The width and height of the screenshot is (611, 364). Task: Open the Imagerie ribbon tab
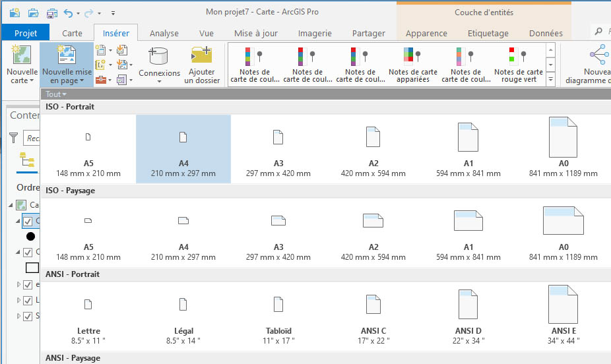point(315,33)
